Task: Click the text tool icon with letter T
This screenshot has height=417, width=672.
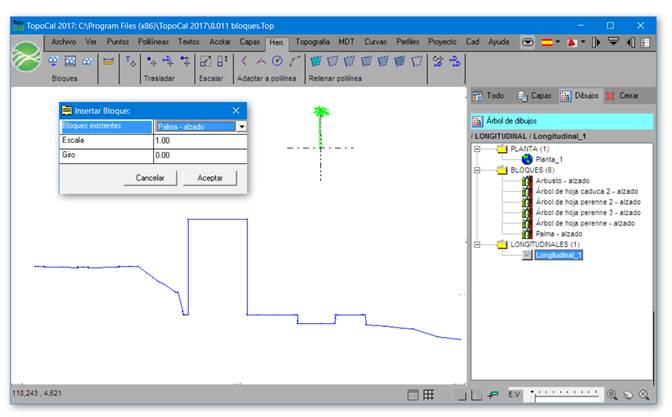Action: click(130, 62)
